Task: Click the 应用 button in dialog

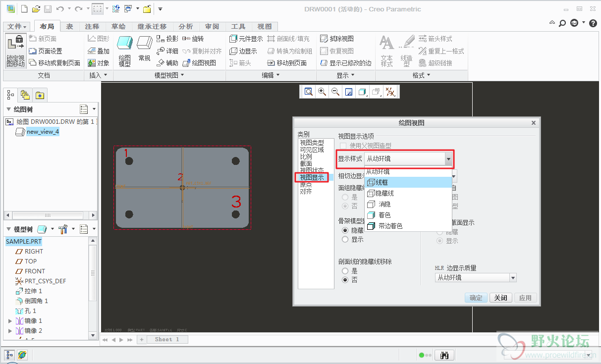Action: point(525,298)
